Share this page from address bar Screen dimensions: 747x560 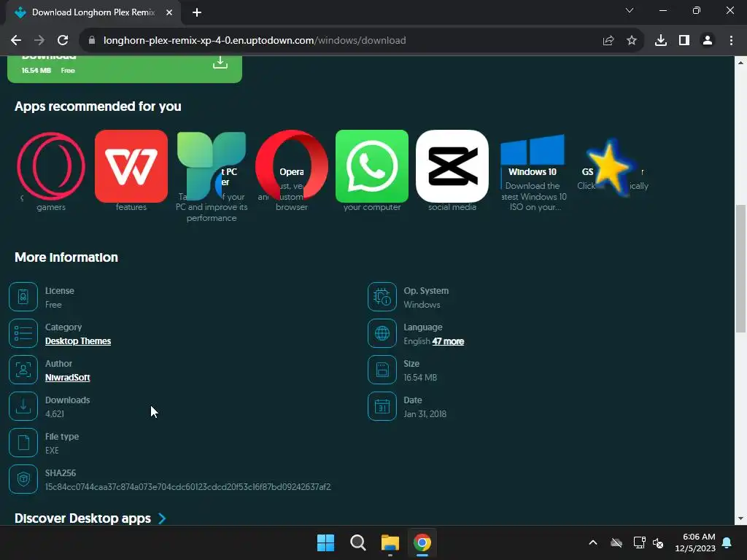point(608,41)
